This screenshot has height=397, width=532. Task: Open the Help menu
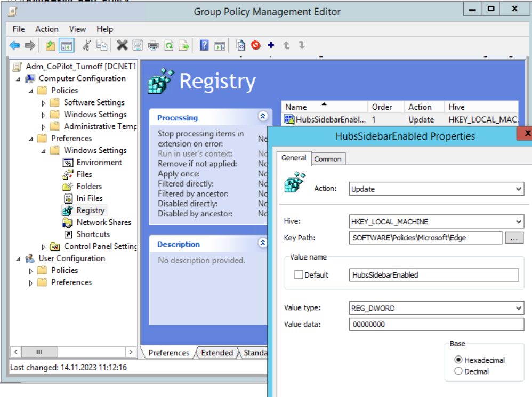pos(105,29)
